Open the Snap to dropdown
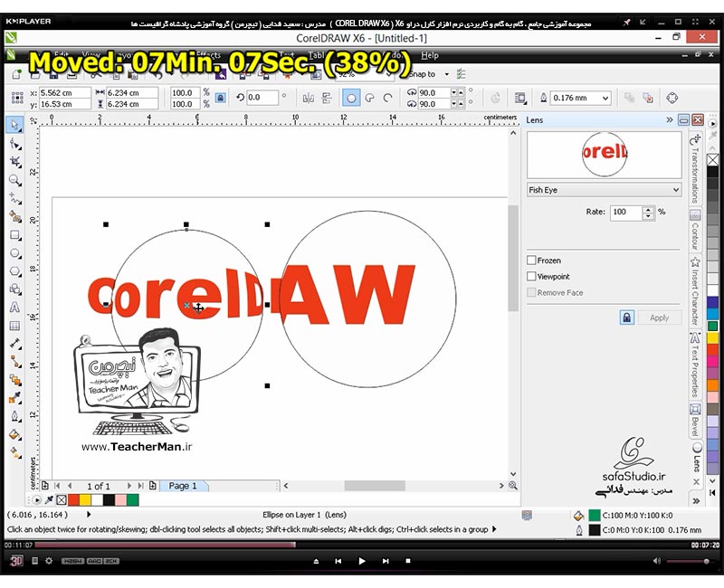 [x=446, y=74]
